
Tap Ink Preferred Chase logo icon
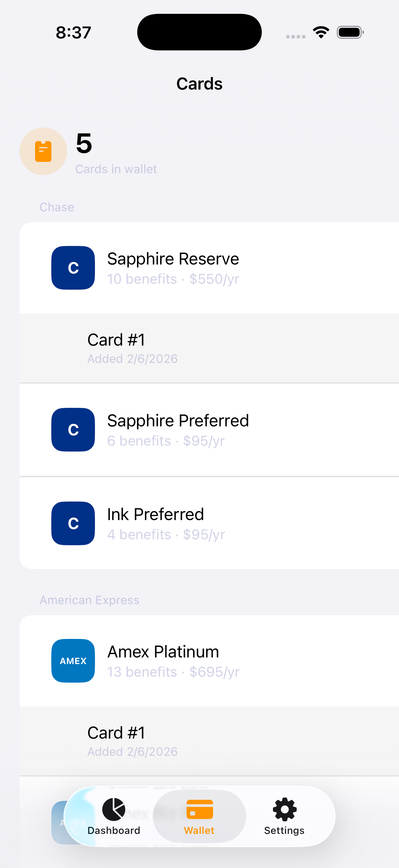(73, 523)
